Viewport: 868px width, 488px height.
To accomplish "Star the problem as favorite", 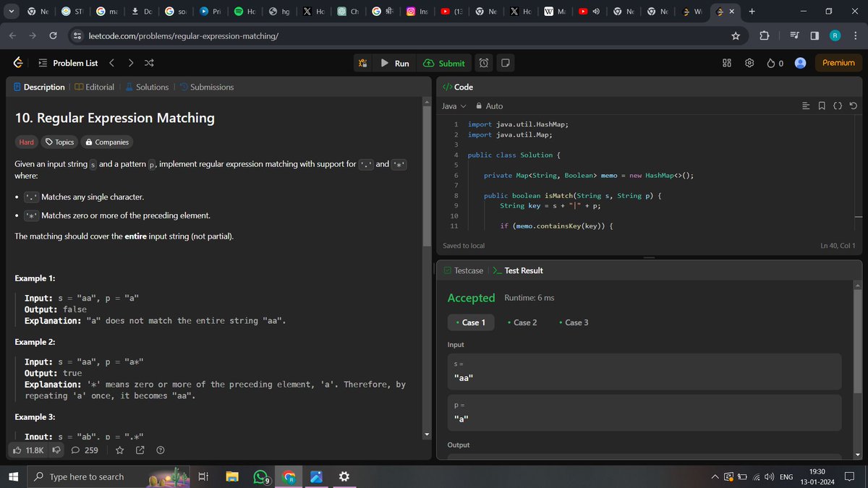I will click(120, 450).
